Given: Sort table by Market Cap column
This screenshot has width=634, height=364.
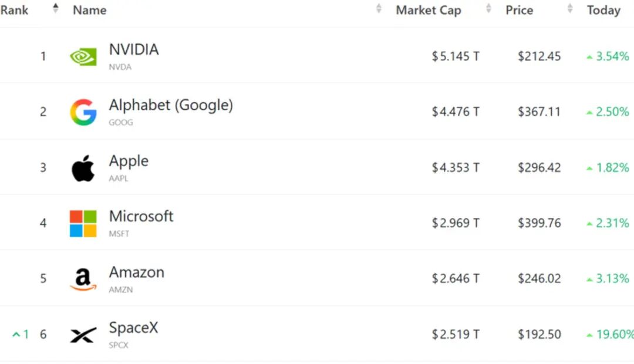Looking at the screenshot, I should click(x=488, y=8).
